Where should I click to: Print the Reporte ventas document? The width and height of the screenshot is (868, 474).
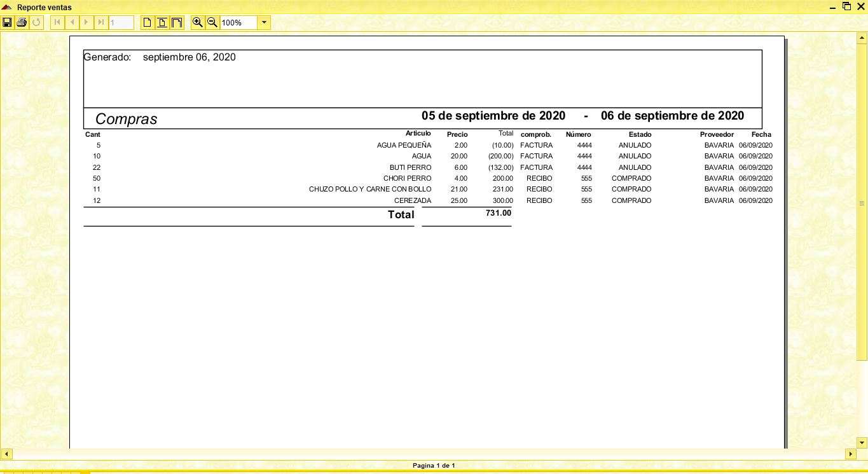[21, 22]
